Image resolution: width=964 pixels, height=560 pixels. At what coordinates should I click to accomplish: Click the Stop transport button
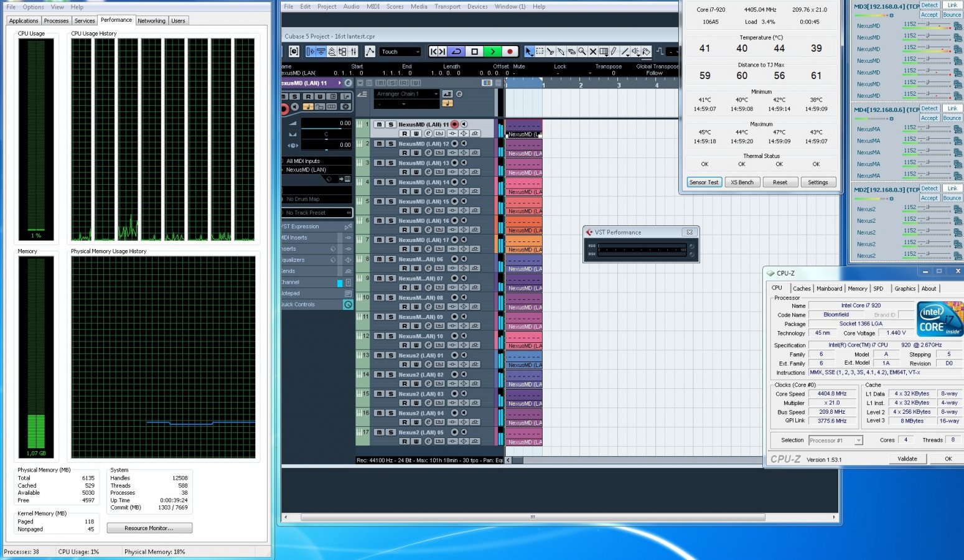pos(475,52)
